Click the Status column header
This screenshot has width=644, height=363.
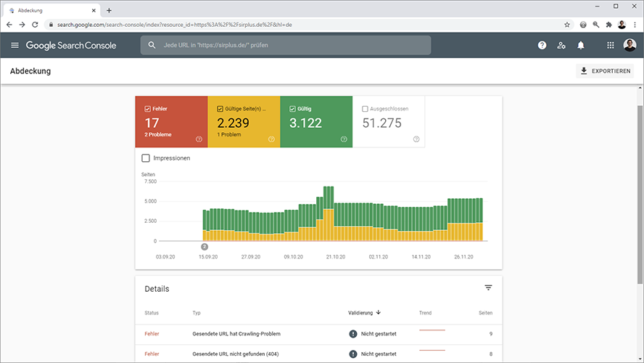(x=152, y=313)
